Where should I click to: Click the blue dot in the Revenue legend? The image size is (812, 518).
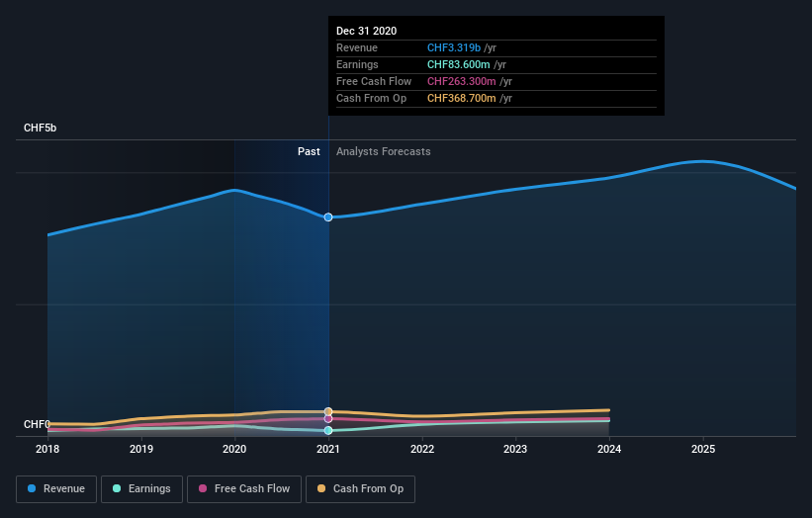pos(32,488)
